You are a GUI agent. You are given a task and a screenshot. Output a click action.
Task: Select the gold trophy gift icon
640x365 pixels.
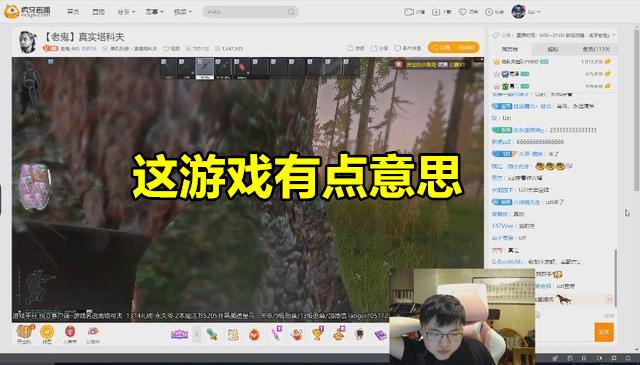[x=318, y=334]
